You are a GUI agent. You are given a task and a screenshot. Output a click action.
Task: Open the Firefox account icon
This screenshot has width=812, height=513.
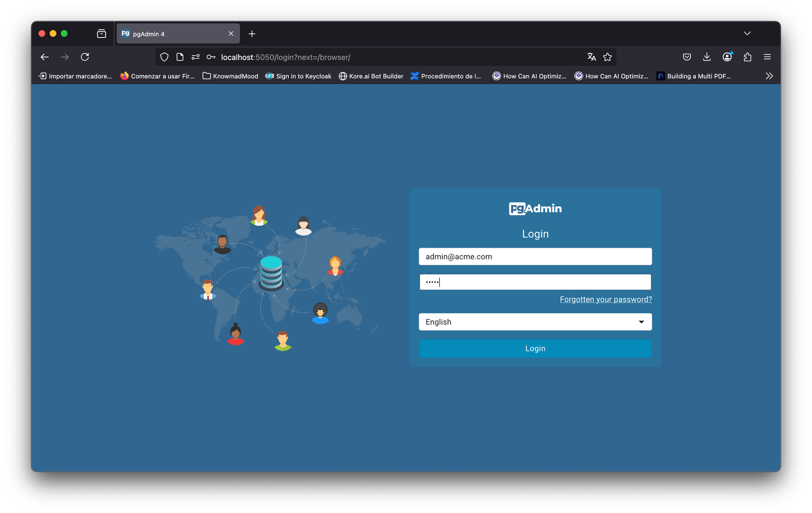(727, 57)
